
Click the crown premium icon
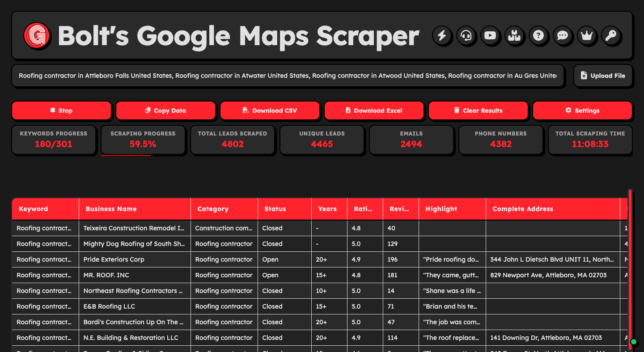(587, 35)
